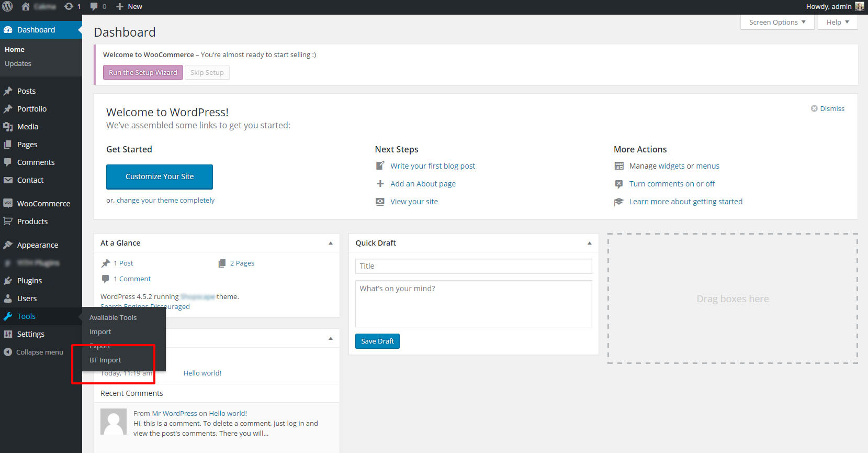Collapse the Quick Draft box

pos(590,243)
